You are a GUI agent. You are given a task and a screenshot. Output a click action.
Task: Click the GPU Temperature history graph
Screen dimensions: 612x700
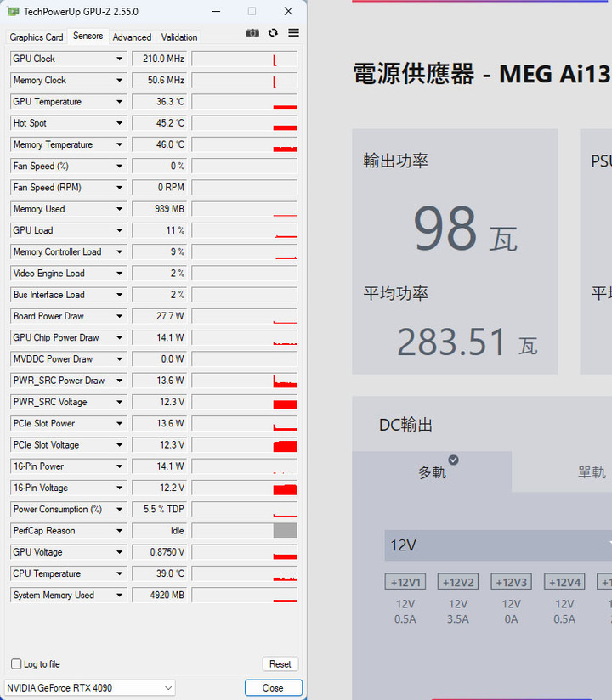coord(244,101)
